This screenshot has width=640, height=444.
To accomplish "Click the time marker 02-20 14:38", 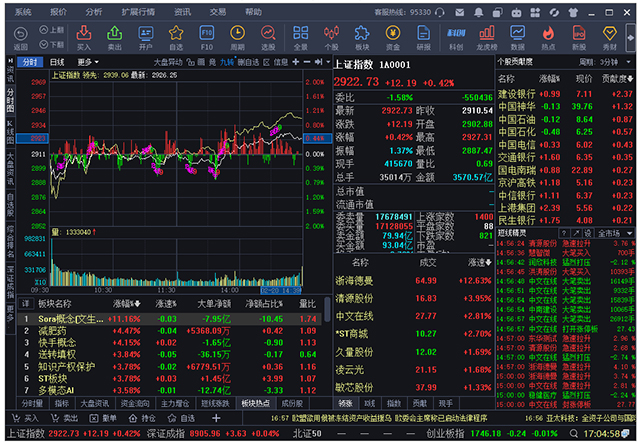I will (281, 290).
